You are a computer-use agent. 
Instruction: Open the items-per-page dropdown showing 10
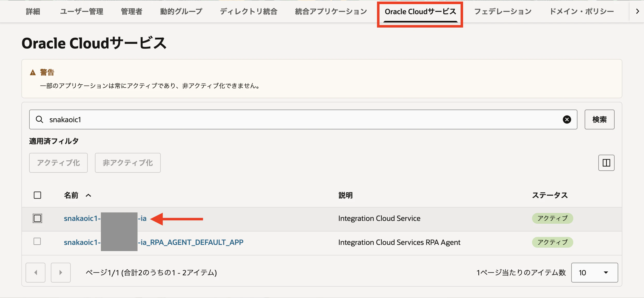(594, 272)
